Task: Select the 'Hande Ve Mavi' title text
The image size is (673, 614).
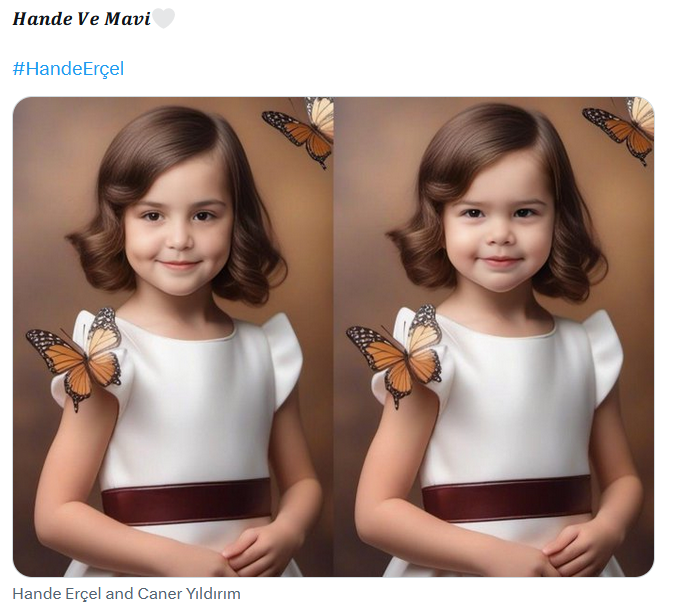Action: click(81, 19)
